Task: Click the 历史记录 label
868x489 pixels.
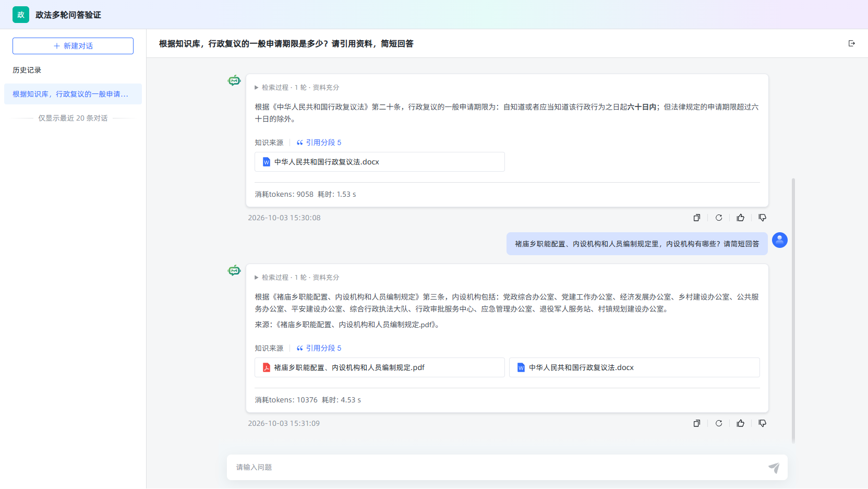Action: point(27,70)
